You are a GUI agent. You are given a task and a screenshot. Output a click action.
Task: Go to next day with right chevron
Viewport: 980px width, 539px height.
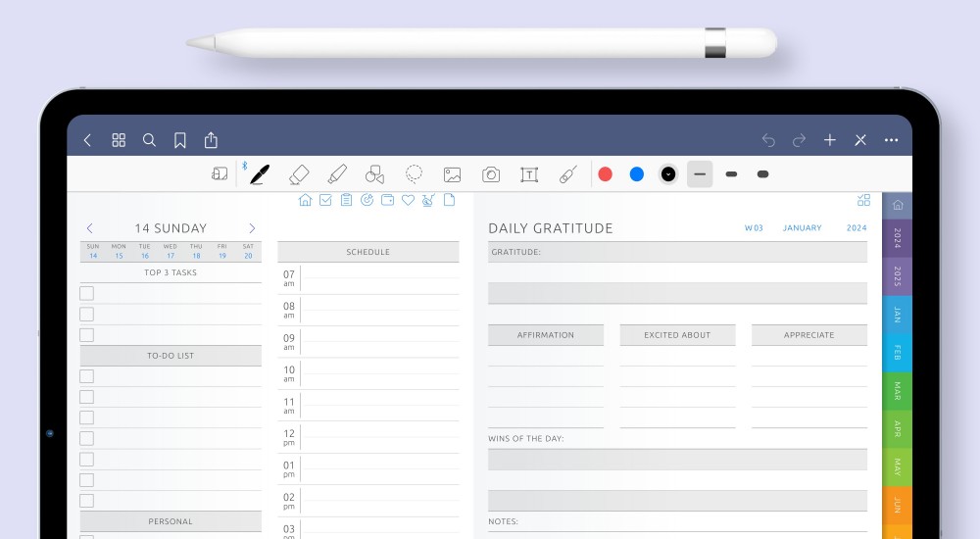(252, 228)
